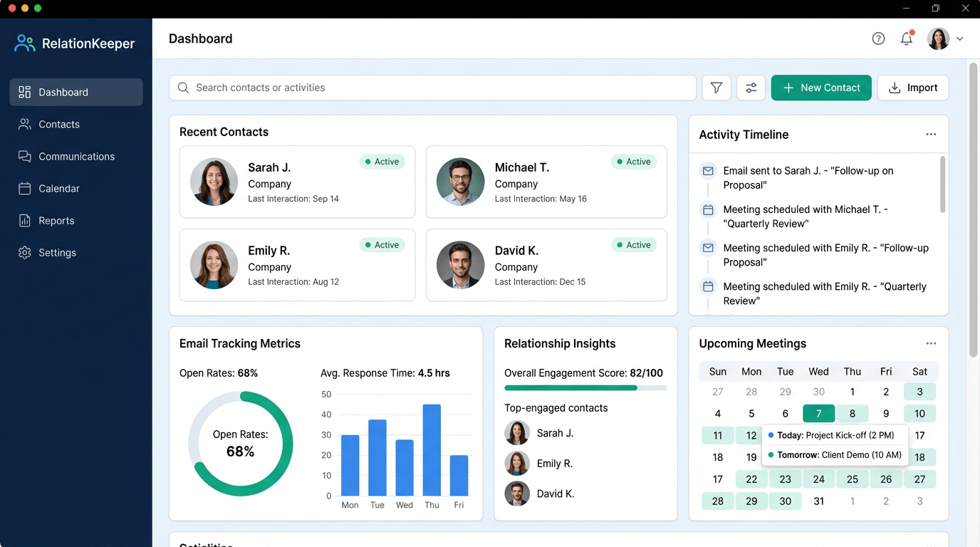Toggle Active badge on Michael T.'s card
Image resolution: width=980 pixels, height=547 pixels.
633,162
